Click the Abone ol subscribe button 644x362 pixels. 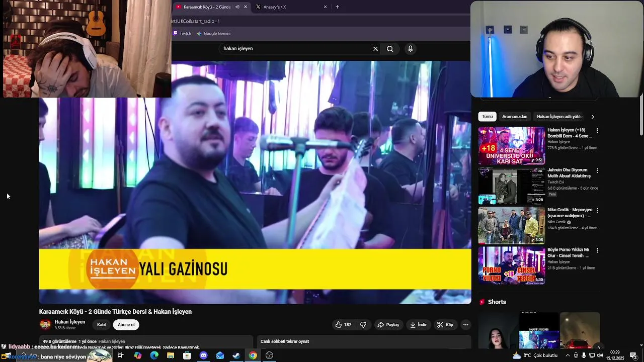click(x=126, y=325)
